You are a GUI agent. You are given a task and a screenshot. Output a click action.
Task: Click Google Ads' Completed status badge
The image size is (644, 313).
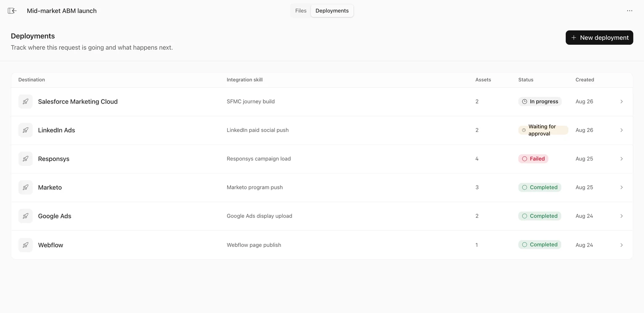(540, 216)
